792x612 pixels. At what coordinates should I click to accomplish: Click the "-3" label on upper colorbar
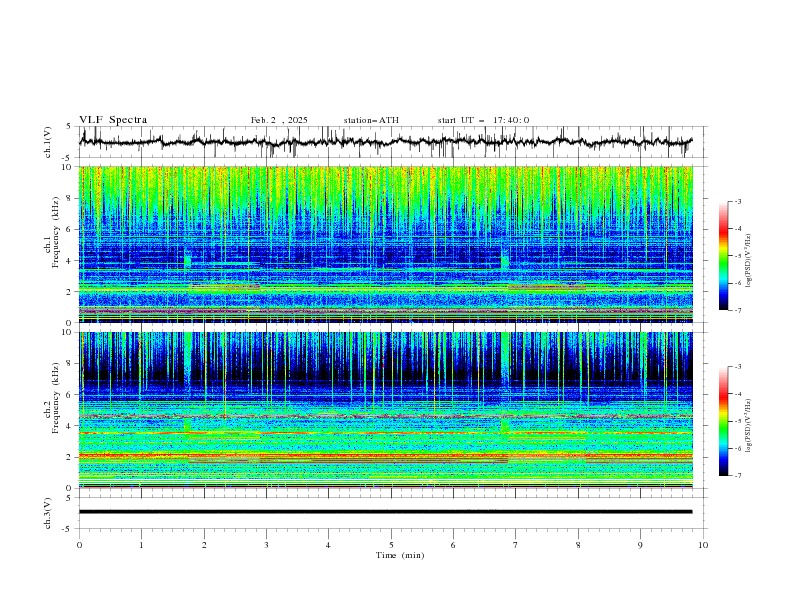coord(737,201)
